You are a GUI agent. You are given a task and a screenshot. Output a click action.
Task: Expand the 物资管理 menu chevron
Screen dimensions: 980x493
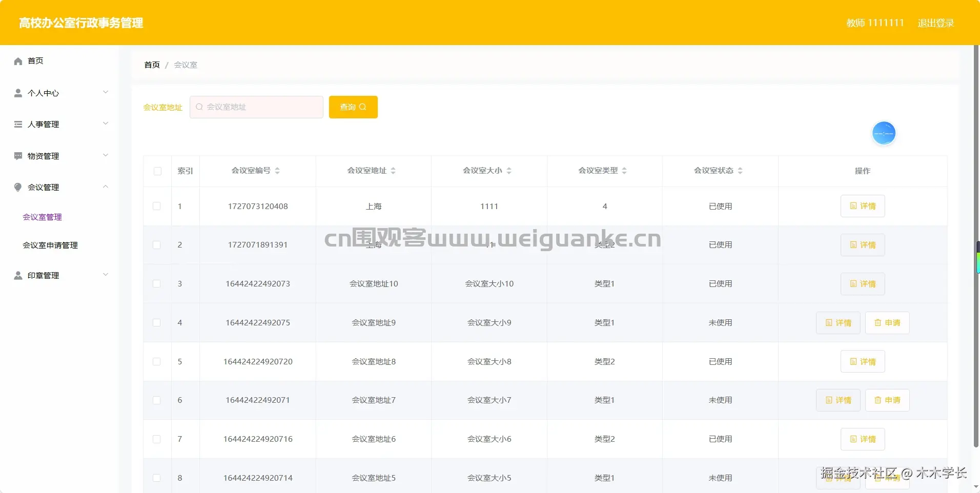click(x=106, y=155)
